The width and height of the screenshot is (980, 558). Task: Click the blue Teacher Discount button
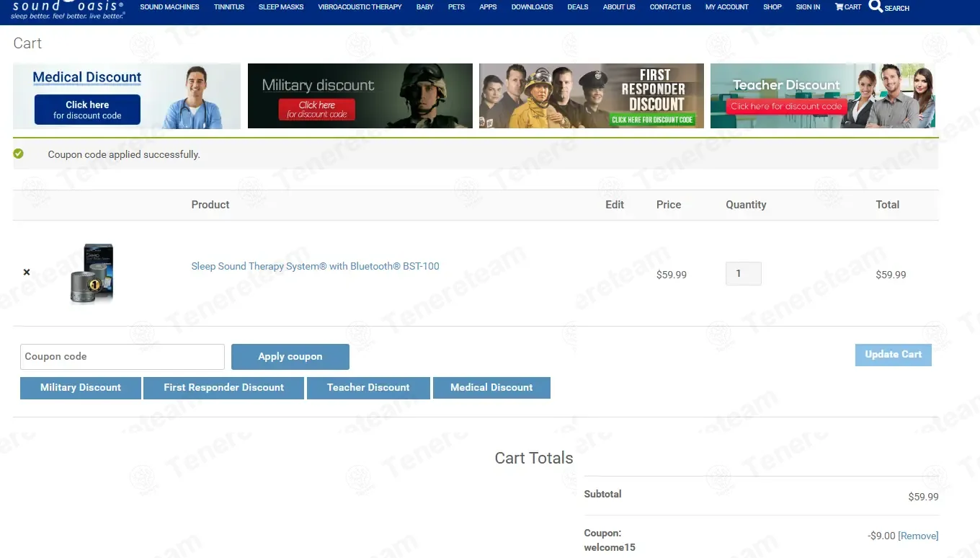[368, 388]
